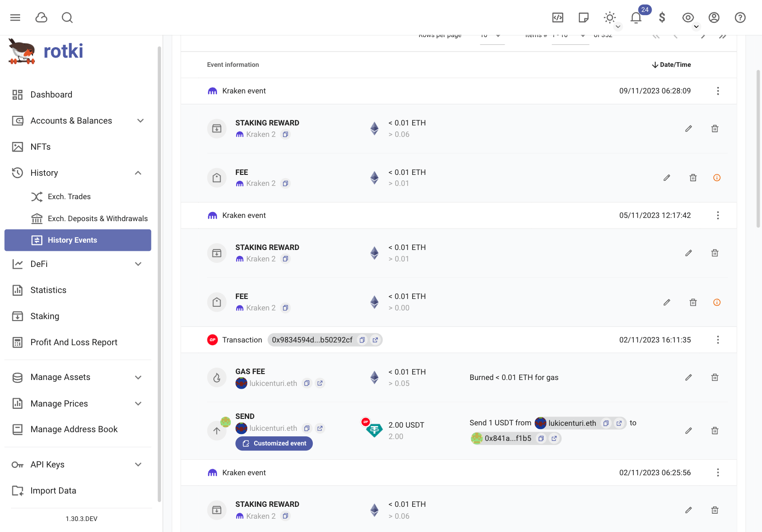Open the help question mark icon
Screen dimensions: 762x532
coord(740,17)
